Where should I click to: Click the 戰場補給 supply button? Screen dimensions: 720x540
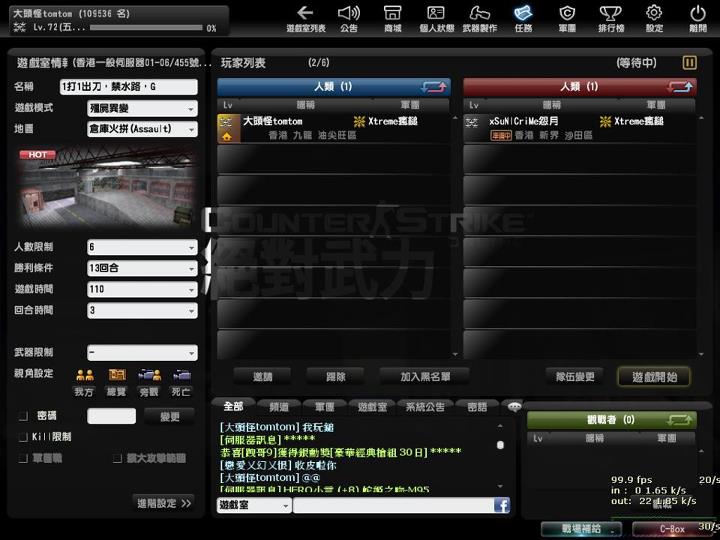tap(581, 529)
